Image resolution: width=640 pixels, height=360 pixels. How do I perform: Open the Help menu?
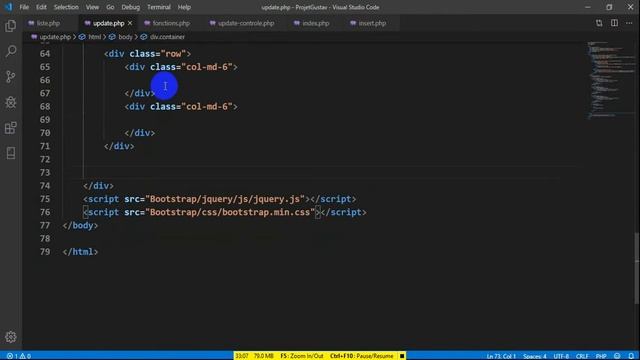(x=184, y=7)
